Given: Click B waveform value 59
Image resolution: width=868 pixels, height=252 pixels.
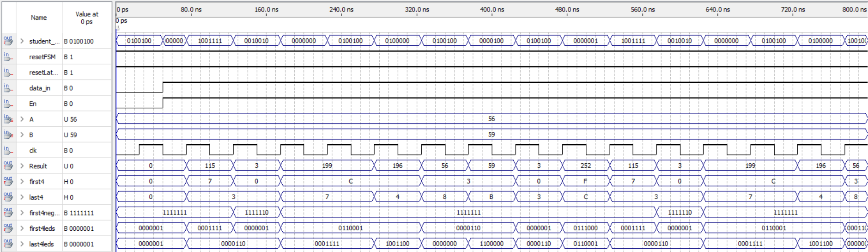Looking at the screenshot, I should coord(492,135).
